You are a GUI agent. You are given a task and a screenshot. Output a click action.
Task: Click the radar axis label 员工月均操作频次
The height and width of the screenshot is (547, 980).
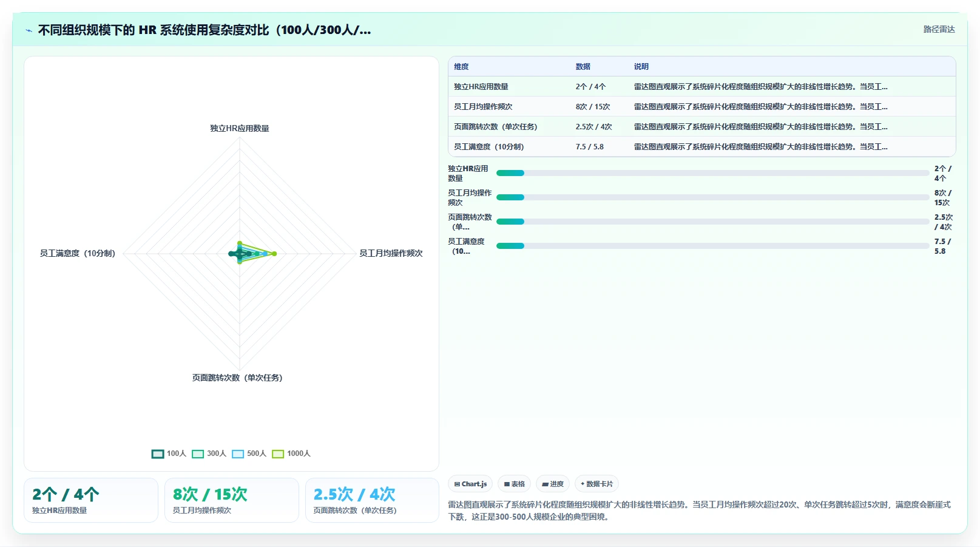pos(391,253)
